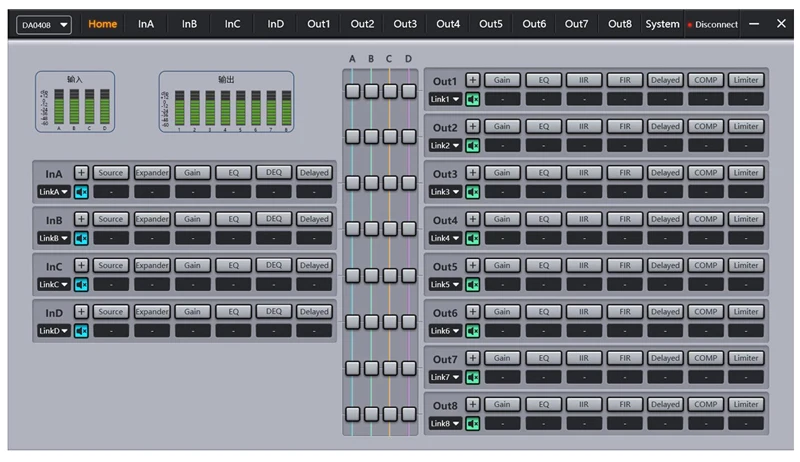
Task: Open the Link1 dropdown under Out1
Action: [x=445, y=99]
